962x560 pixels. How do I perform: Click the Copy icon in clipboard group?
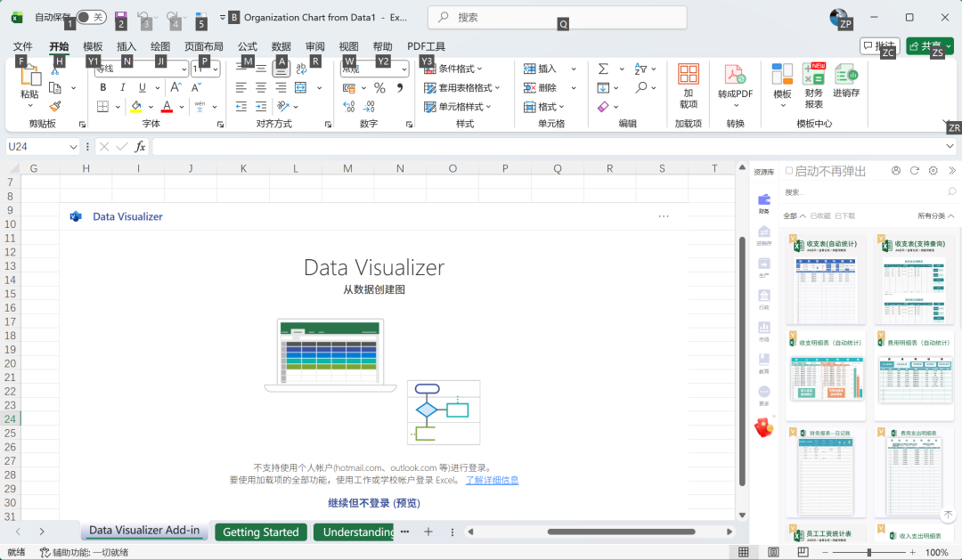pyautogui.click(x=55, y=88)
